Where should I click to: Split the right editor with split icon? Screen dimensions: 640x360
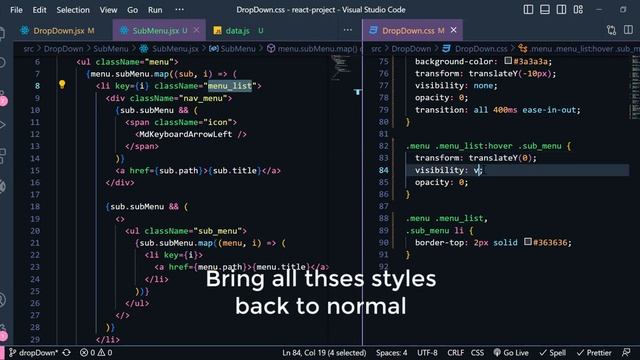coord(628,30)
